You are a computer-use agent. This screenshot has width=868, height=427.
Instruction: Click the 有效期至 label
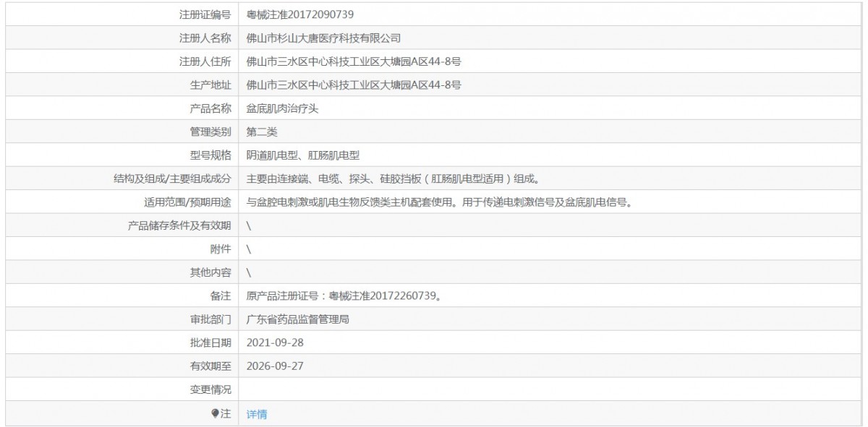(x=210, y=366)
